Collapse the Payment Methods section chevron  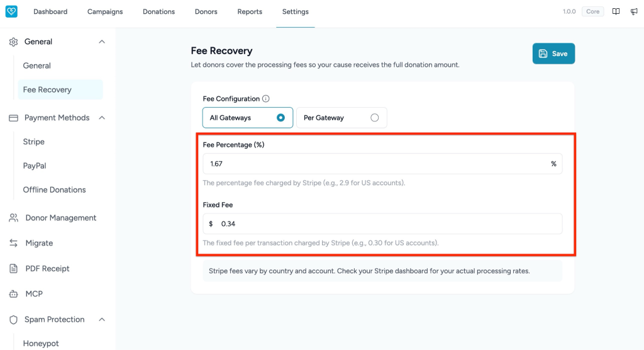(x=102, y=118)
